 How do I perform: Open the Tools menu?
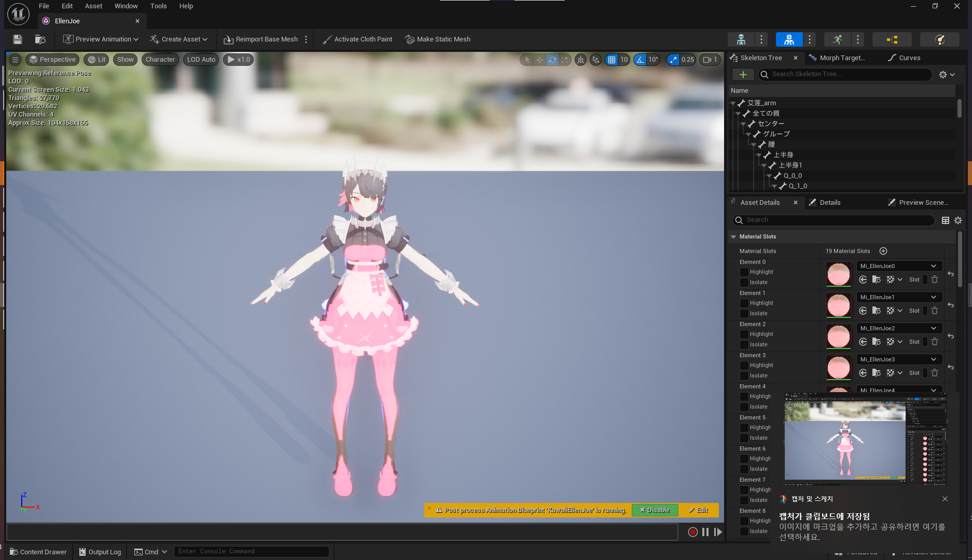158,6
